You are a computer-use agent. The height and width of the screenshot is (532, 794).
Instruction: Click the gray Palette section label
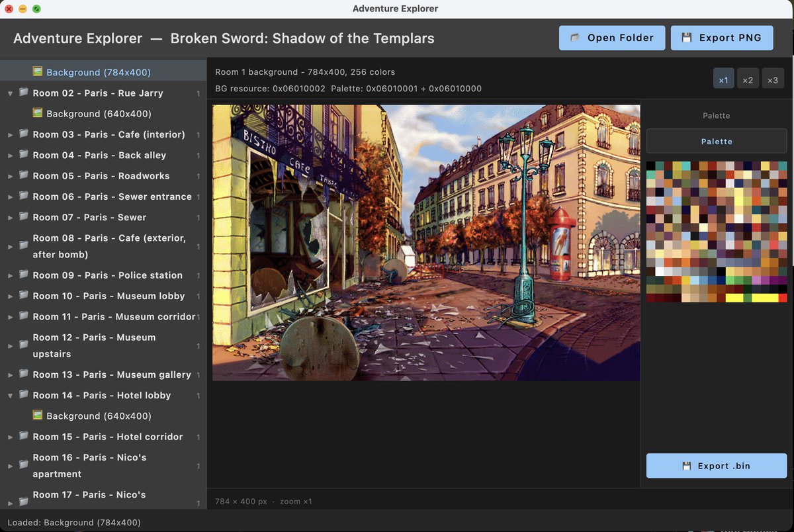tap(717, 116)
